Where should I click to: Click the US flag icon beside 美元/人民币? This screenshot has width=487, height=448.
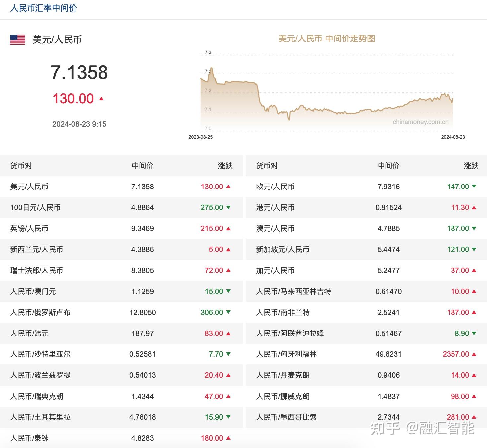tap(17, 39)
